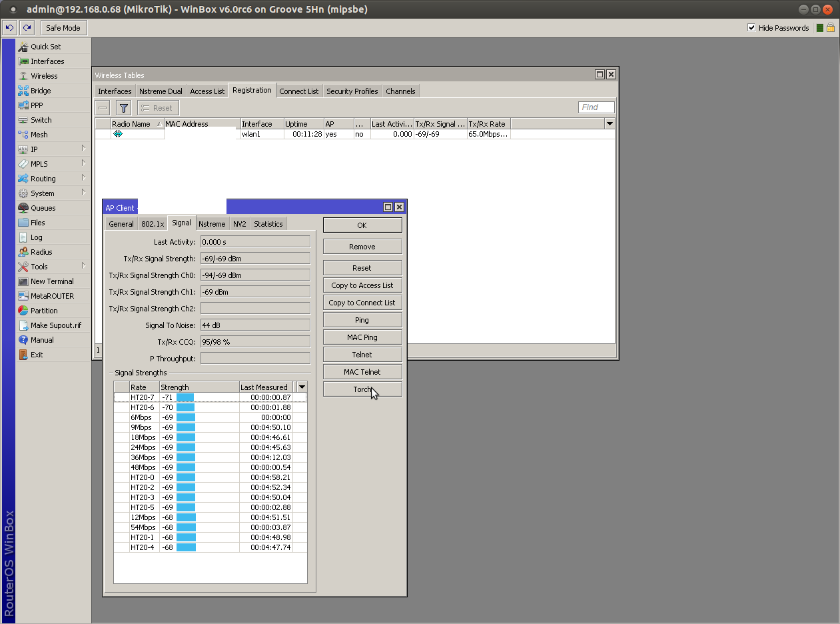This screenshot has width=840, height=624.
Task: Click the Tx/Rx CCQ value field
Action: [255, 342]
